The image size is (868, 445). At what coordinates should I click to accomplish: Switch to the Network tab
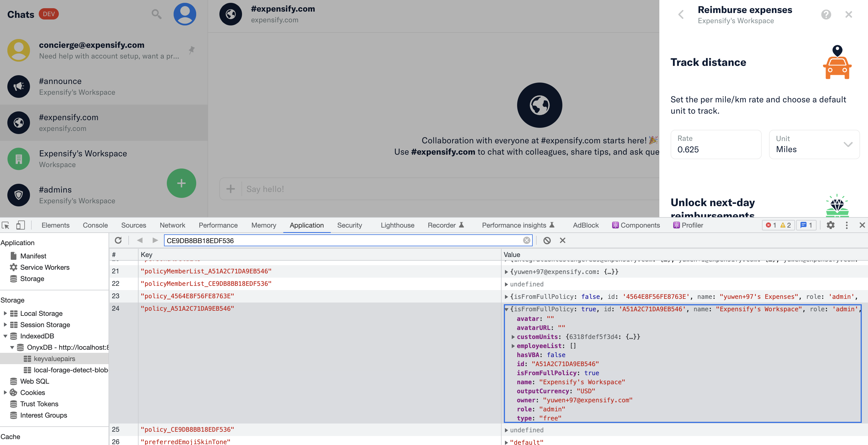(x=172, y=225)
